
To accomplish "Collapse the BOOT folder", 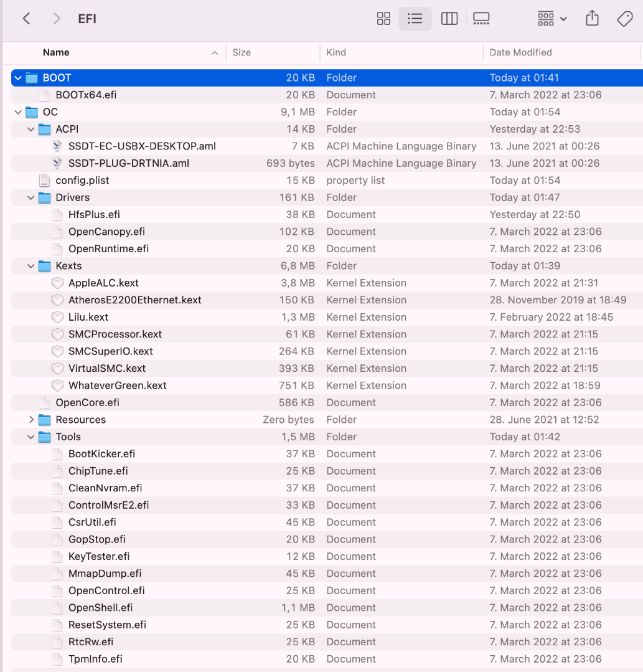I will [18, 78].
